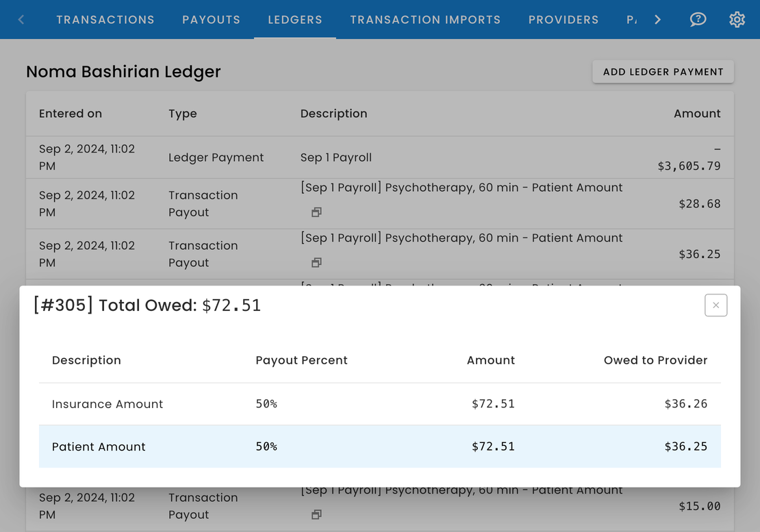Open the settings gear icon
The width and height of the screenshot is (760, 532).
pyautogui.click(x=737, y=20)
